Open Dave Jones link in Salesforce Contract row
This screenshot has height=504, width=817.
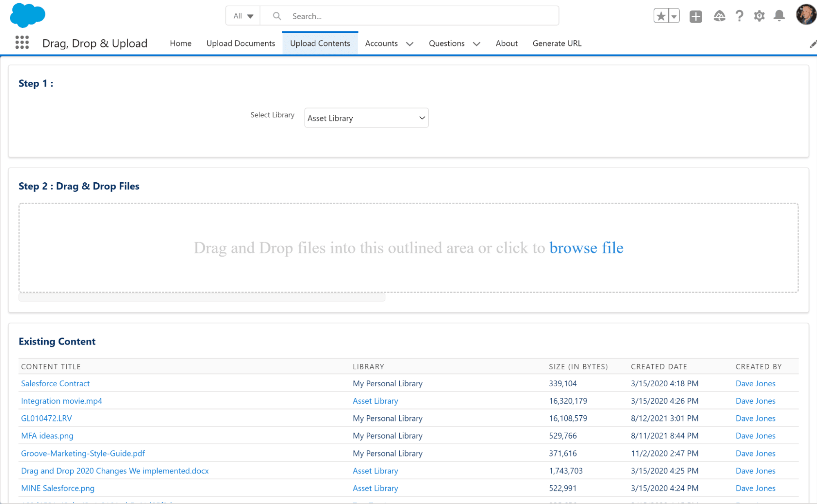(x=755, y=383)
